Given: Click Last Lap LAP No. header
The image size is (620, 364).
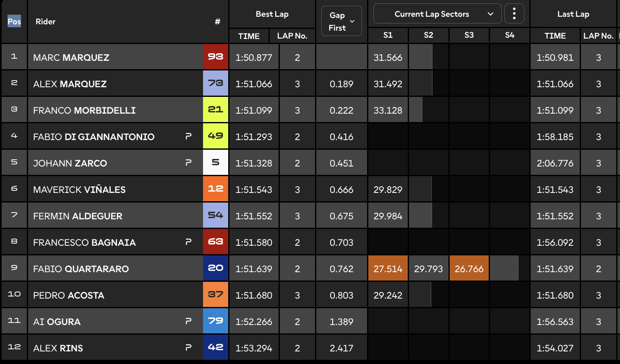Looking at the screenshot, I should click(599, 36).
